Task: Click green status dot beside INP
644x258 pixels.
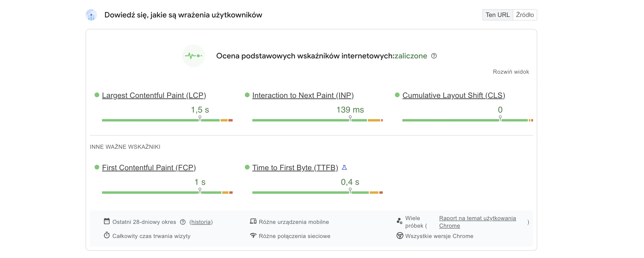Action: [x=247, y=95]
